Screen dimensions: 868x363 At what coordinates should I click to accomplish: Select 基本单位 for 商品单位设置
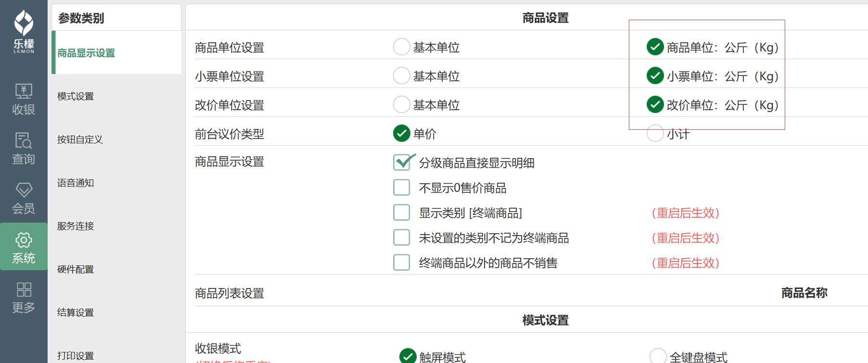tap(401, 47)
